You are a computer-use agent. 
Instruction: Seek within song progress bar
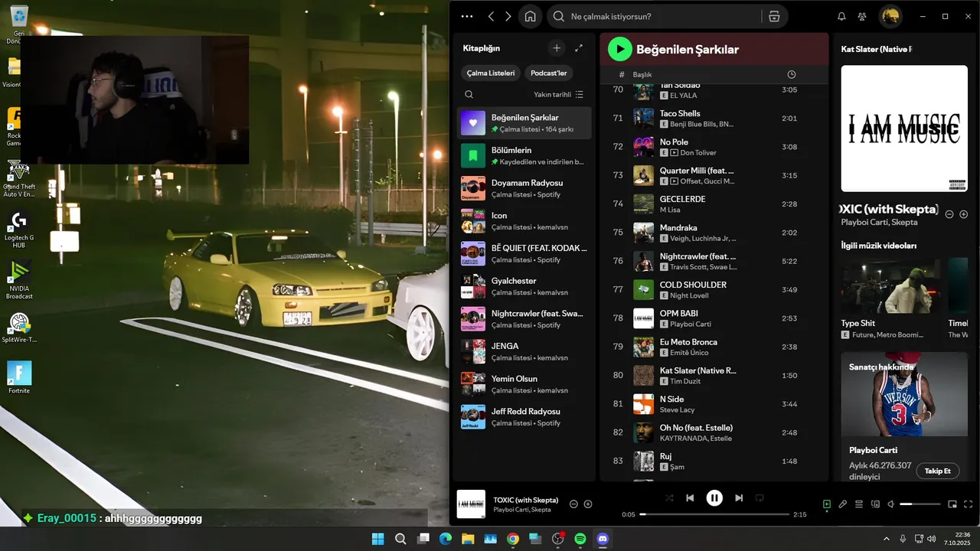coord(714,514)
